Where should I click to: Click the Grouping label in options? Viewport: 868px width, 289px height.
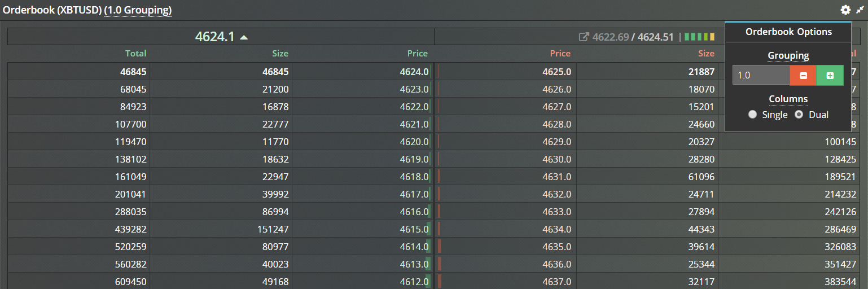[x=788, y=56]
